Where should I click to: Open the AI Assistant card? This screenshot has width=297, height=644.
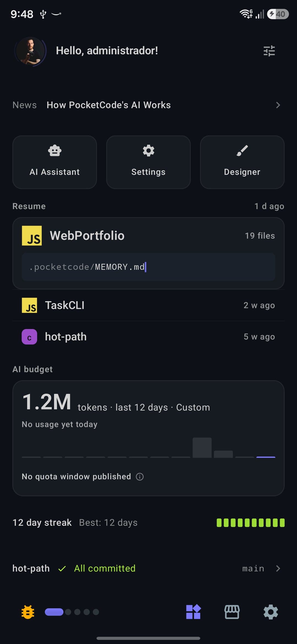pyautogui.click(x=55, y=162)
